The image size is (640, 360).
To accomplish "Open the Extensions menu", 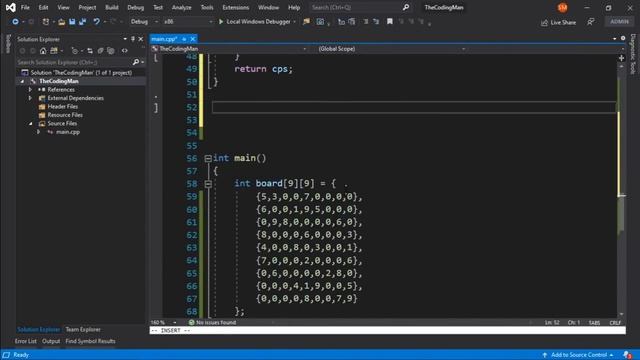I will pyautogui.click(x=236, y=7).
